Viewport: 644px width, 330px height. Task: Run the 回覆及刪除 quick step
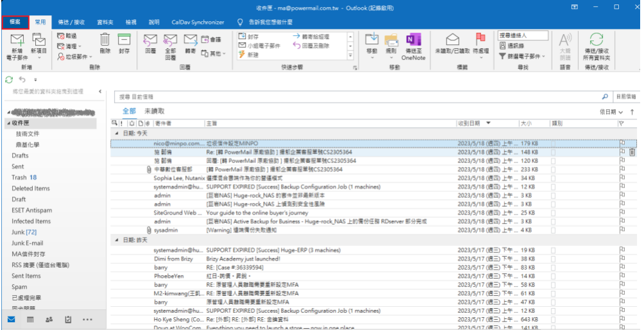311,46
